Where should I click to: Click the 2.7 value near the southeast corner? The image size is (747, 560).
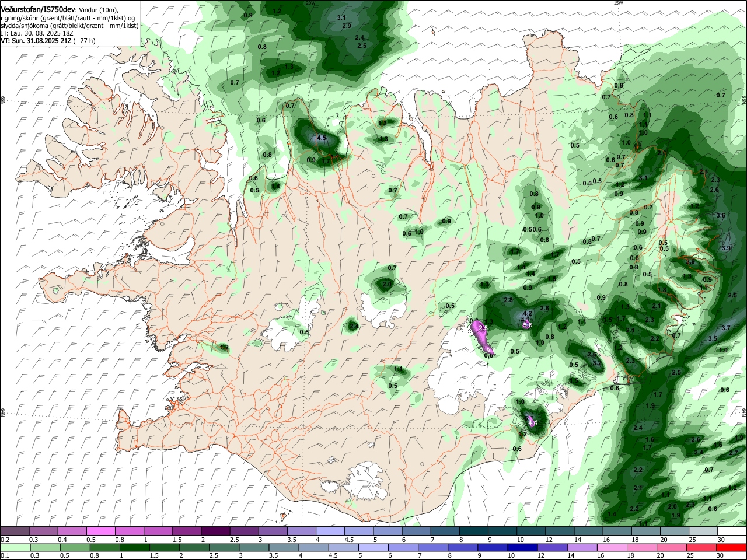click(x=734, y=453)
